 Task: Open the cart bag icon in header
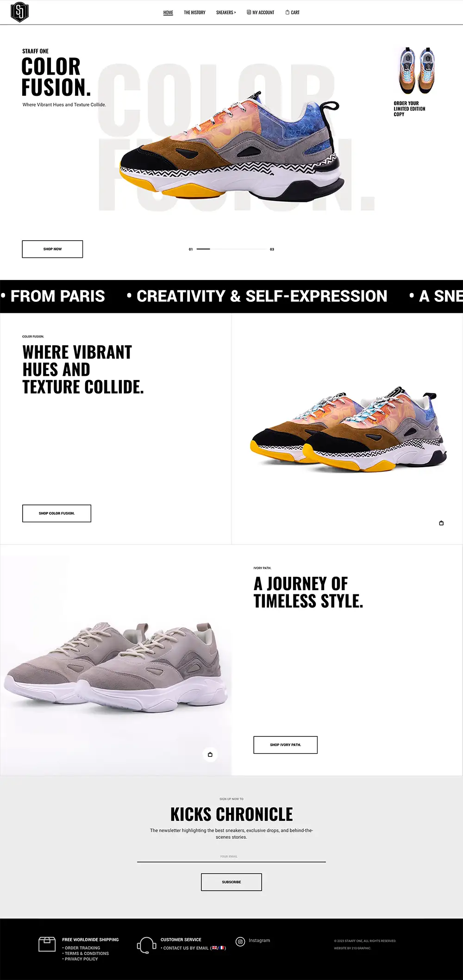click(x=287, y=12)
